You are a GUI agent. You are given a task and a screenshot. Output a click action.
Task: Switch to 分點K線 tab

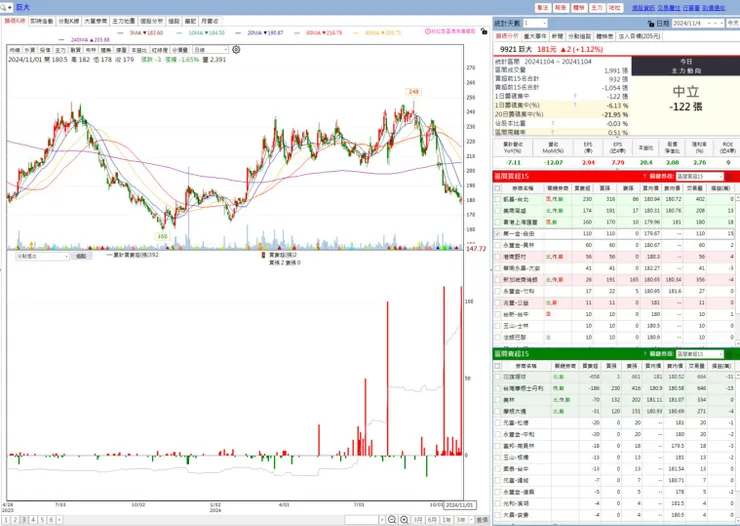point(68,21)
